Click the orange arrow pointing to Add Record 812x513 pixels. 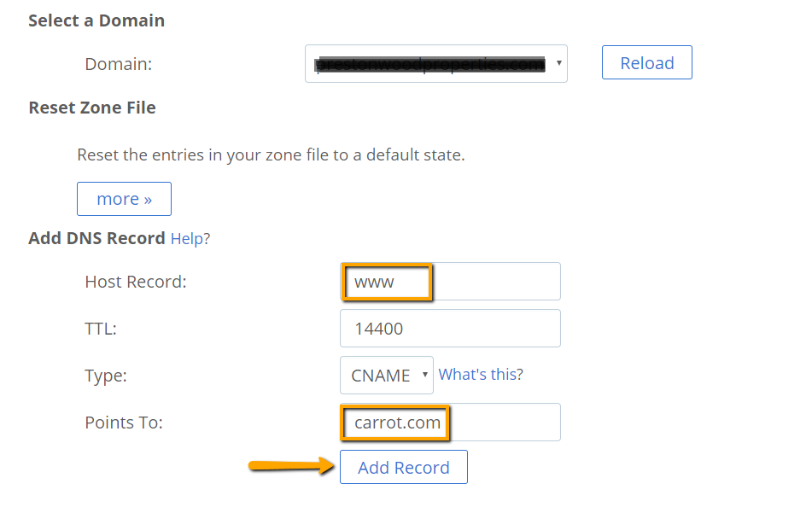(x=291, y=465)
